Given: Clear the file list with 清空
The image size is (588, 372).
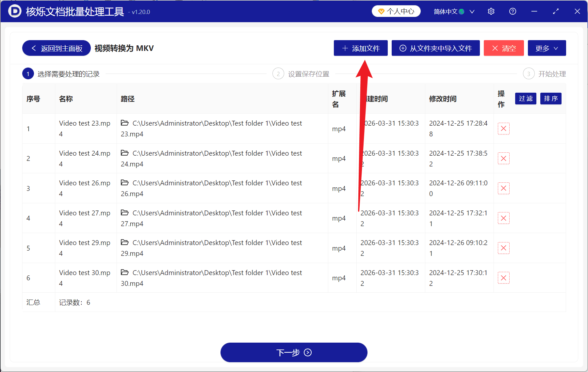Looking at the screenshot, I should 503,48.
